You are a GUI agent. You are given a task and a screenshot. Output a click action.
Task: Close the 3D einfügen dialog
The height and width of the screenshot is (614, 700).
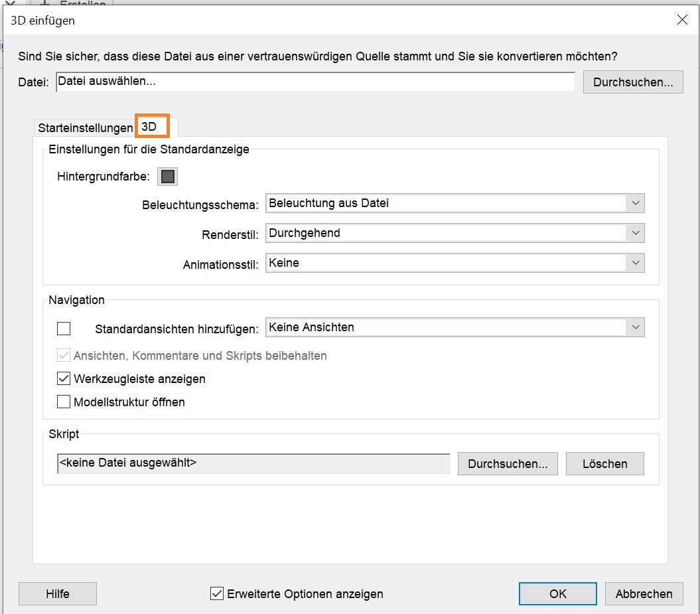click(x=682, y=20)
